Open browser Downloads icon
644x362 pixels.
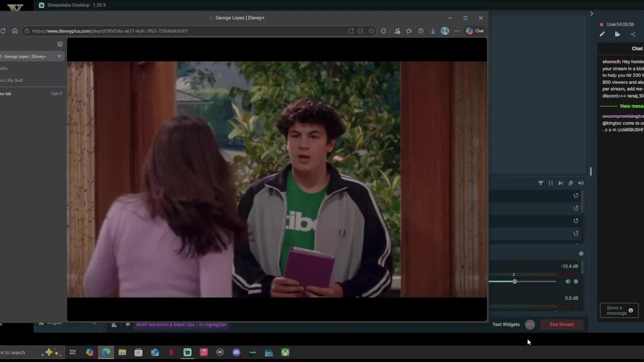pos(433,31)
